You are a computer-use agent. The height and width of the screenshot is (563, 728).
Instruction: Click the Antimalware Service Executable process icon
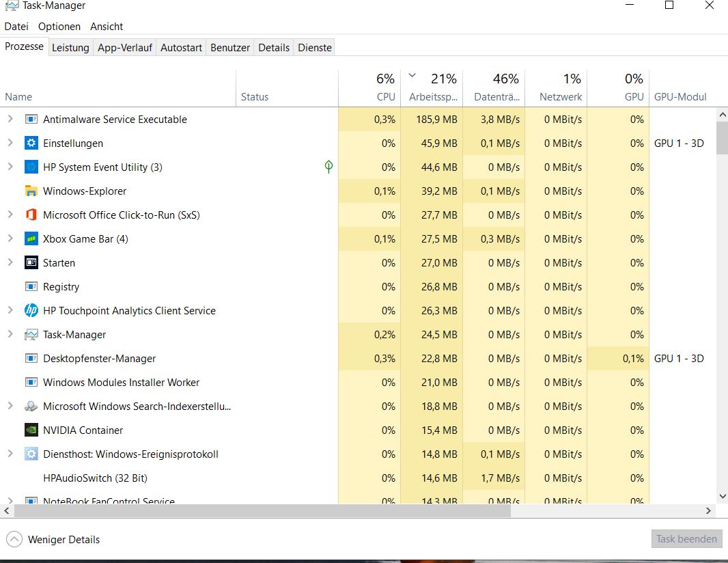point(31,120)
